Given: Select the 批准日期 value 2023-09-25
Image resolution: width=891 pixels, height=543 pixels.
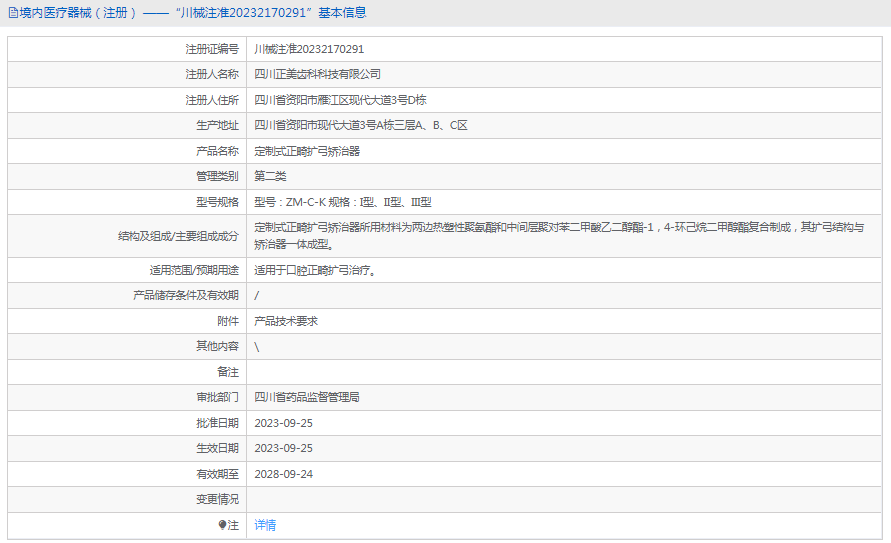Looking at the screenshot, I should [x=284, y=423].
